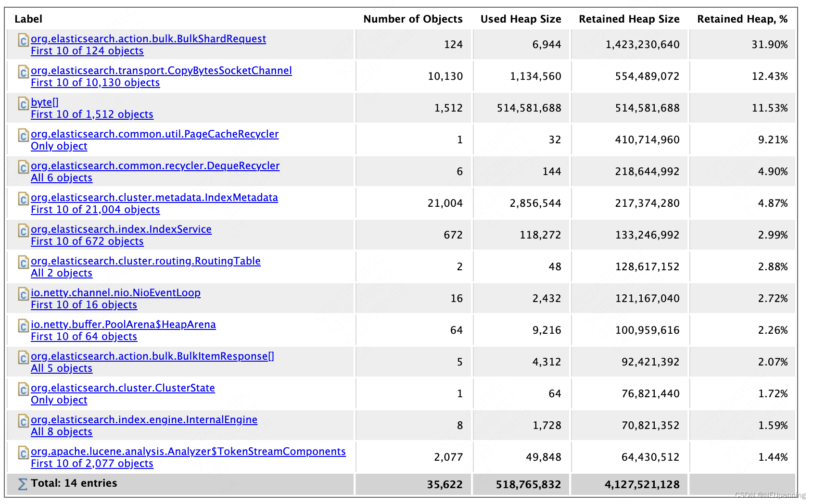Image resolution: width=813 pixels, height=504 pixels.
Task: Follow the First 10 of 64 objects link
Action: tap(84, 337)
